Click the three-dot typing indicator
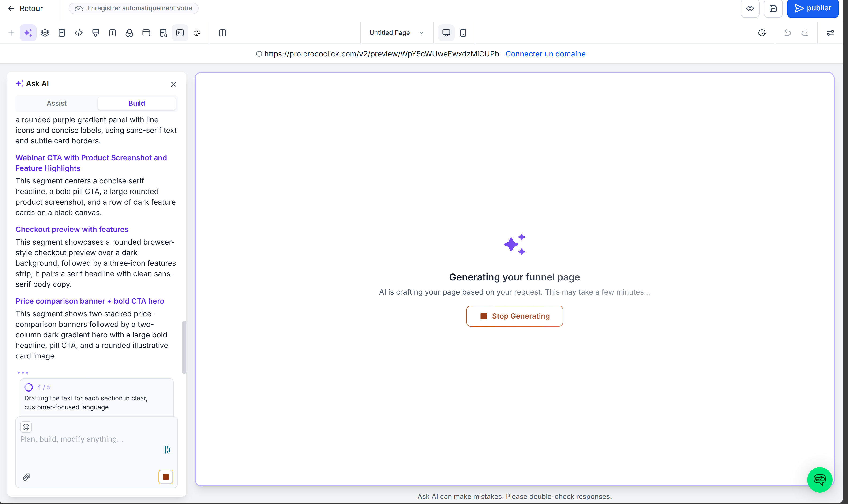This screenshot has height=504, width=848. click(x=23, y=373)
